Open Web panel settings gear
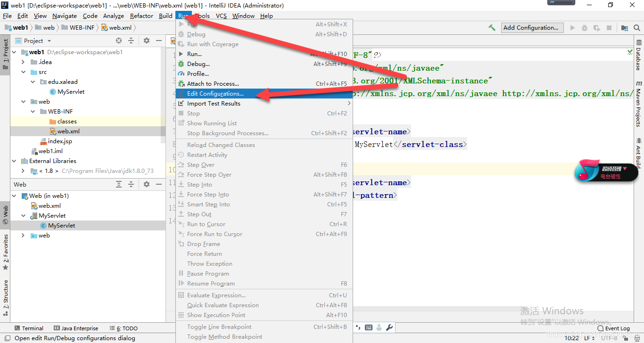Image resolution: width=644 pixels, height=343 pixels. (147, 185)
